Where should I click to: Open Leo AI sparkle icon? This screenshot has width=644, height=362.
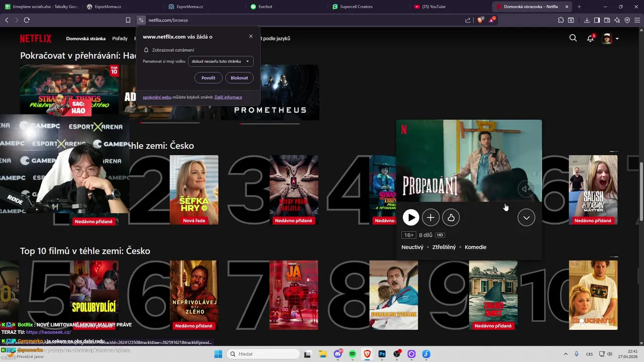point(617,20)
